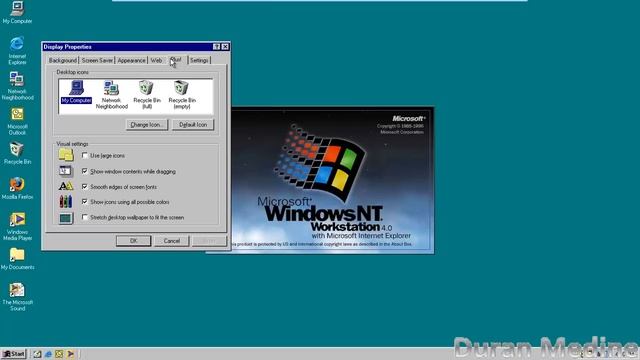Switch to the Settings tab
The image size is (640, 360).
[x=199, y=60]
